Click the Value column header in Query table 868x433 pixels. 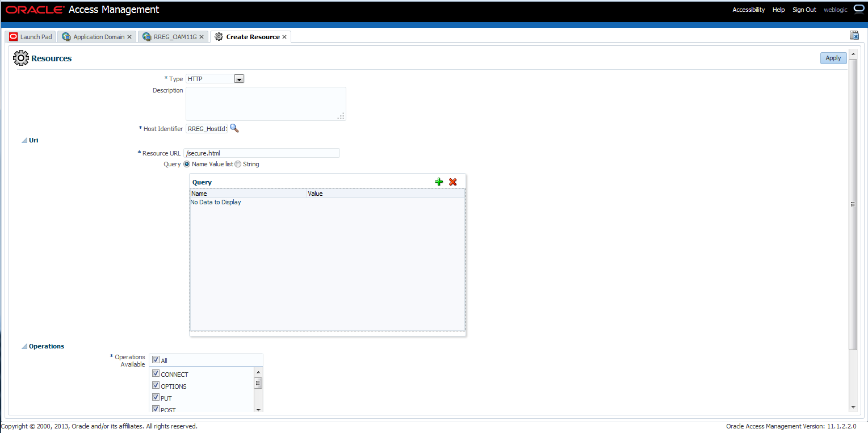(x=385, y=194)
